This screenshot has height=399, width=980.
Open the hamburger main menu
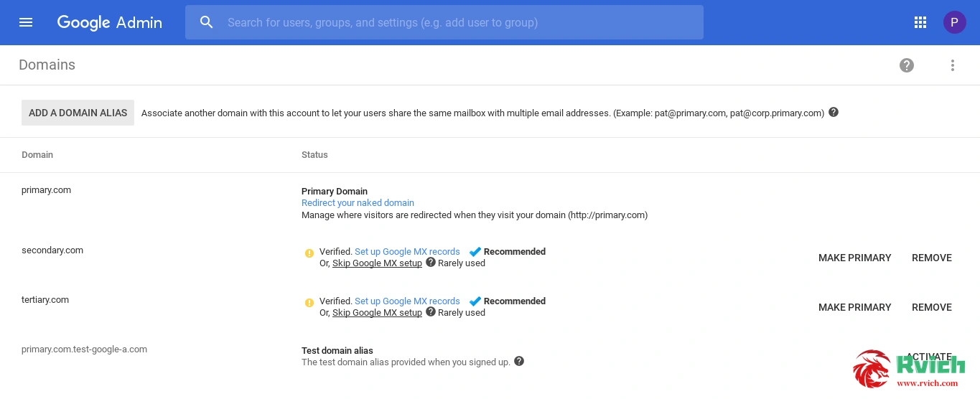click(26, 22)
